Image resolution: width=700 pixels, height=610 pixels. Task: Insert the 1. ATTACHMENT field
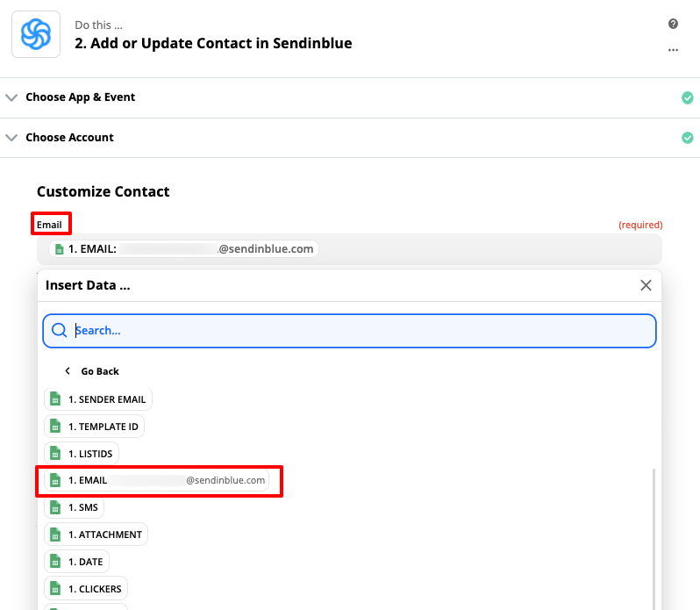click(96, 535)
